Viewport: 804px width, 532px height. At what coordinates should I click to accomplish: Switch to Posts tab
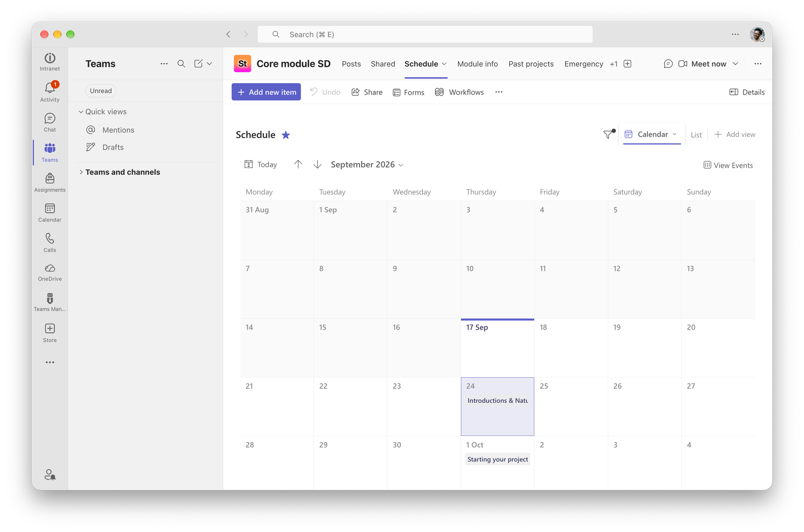pos(351,64)
